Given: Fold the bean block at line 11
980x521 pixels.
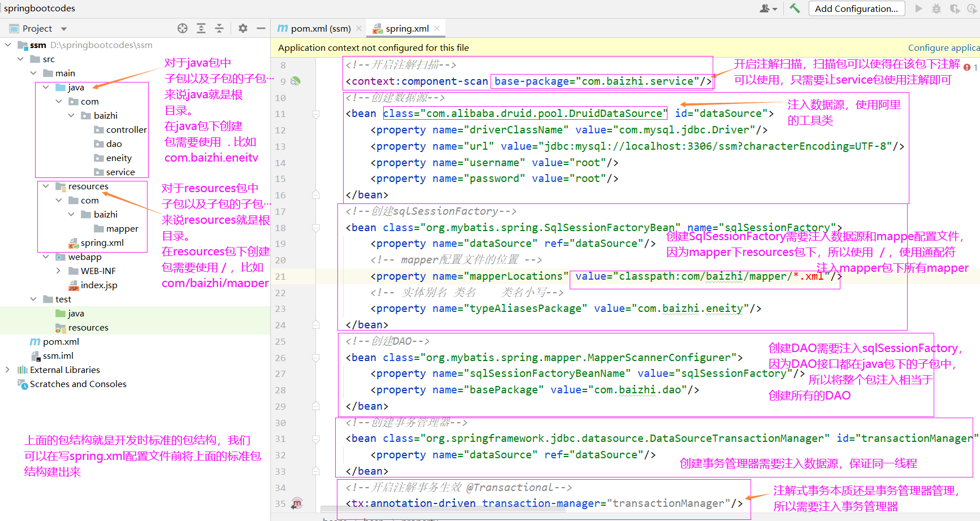Looking at the screenshot, I should click(x=316, y=114).
